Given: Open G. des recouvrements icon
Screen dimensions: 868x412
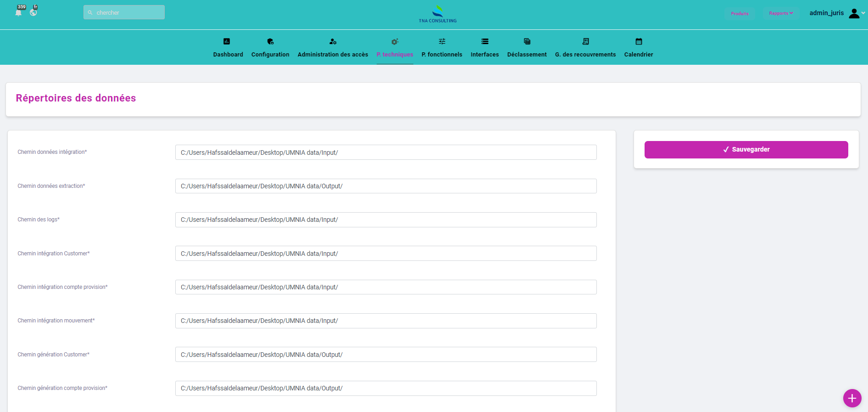Looking at the screenshot, I should click(x=585, y=41).
